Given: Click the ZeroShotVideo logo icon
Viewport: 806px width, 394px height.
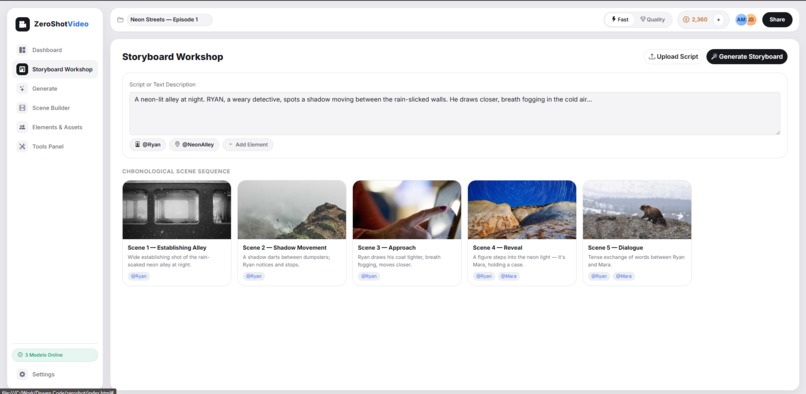Looking at the screenshot, I should [x=23, y=24].
